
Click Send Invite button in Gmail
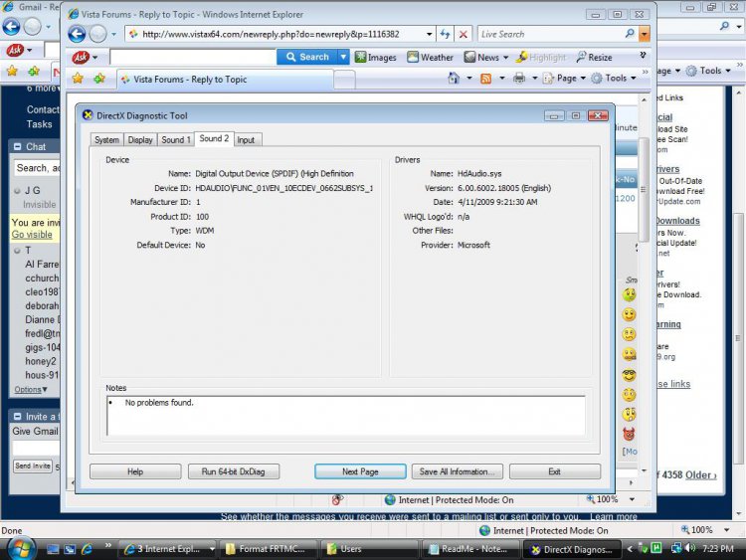point(33,467)
